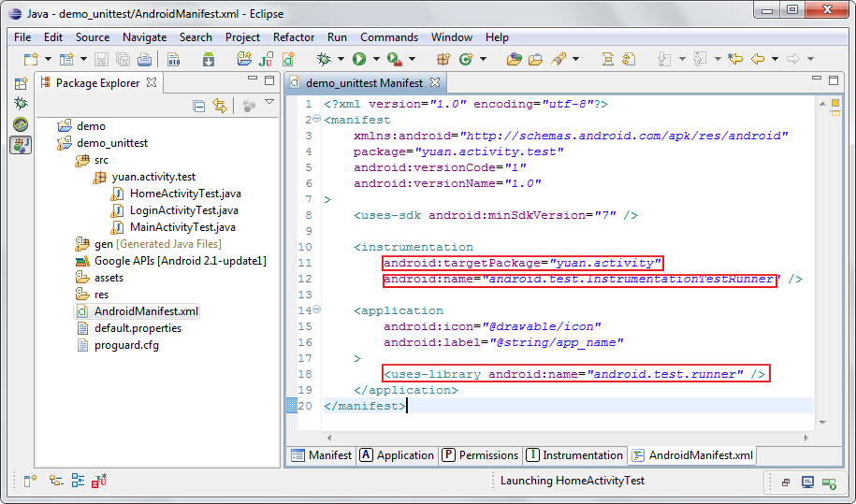Click the binary 010 file toolbar icon
The image size is (856, 504).
pyautogui.click(x=174, y=59)
